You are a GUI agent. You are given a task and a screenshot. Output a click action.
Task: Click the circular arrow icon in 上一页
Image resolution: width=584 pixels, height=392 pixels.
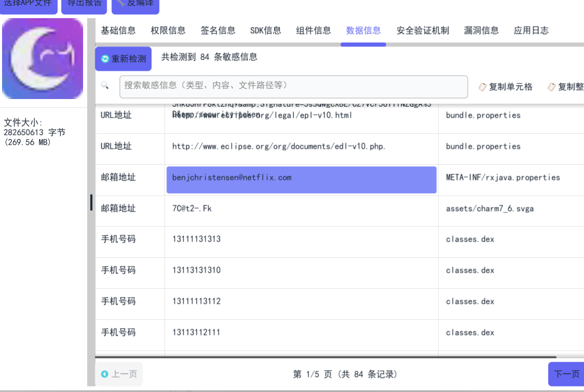[105, 374]
